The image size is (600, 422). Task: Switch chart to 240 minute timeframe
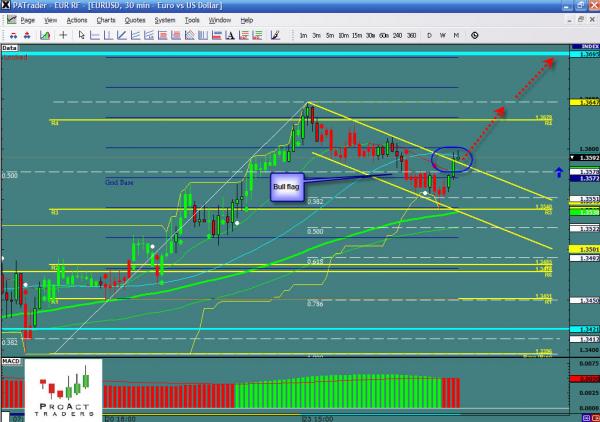click(x=398, y=36)
